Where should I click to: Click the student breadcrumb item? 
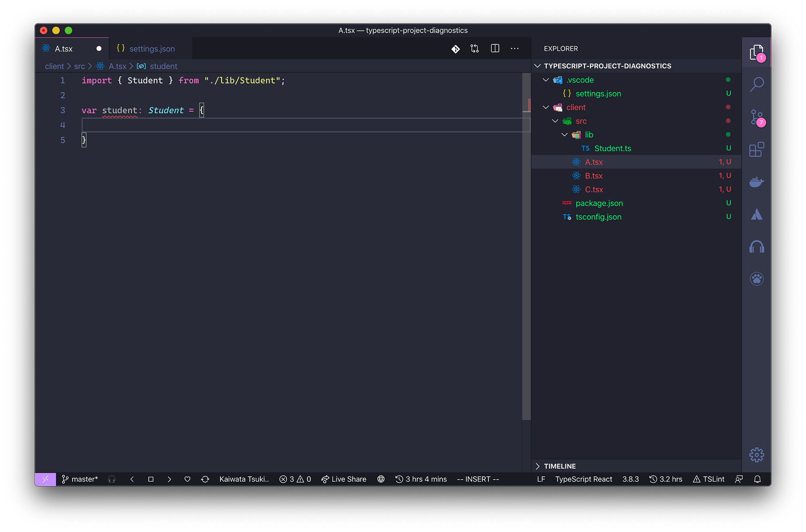click(x=163, y=66)
